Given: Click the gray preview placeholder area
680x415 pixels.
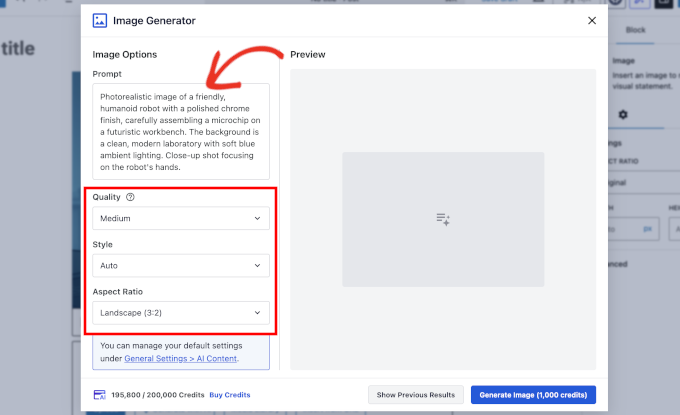Looking at the screenshot, I should tap(443, 219).
